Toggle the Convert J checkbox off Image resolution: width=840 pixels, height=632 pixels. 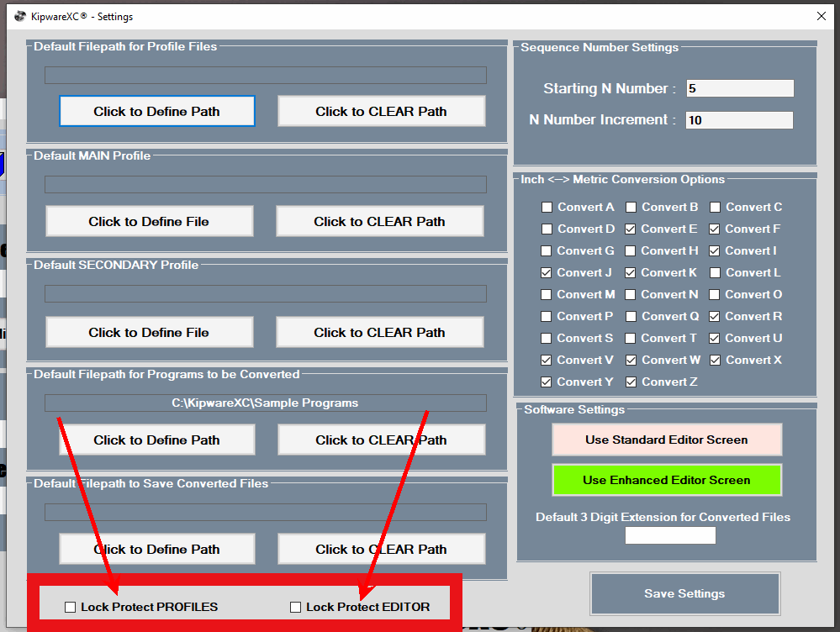(x=547, y=272)
